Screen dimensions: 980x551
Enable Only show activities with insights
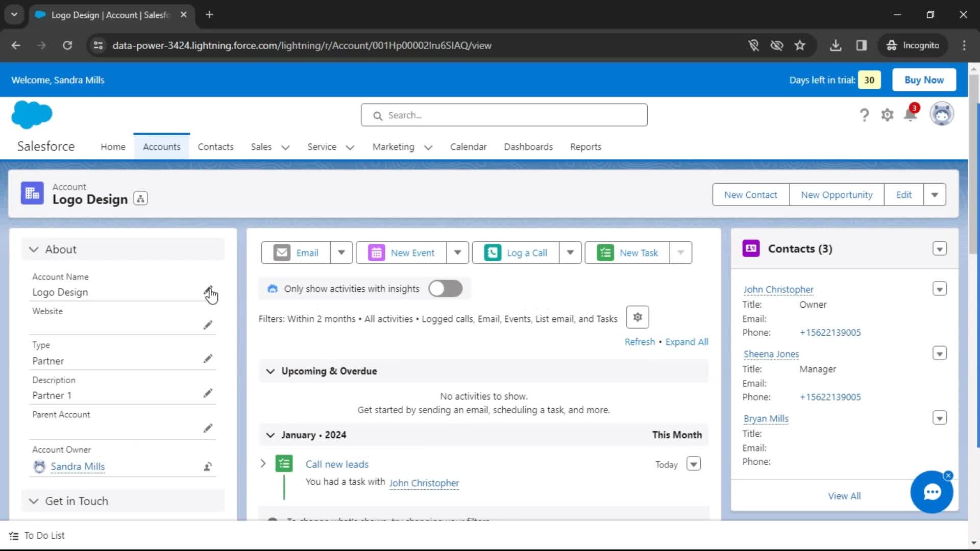point(445,288)
